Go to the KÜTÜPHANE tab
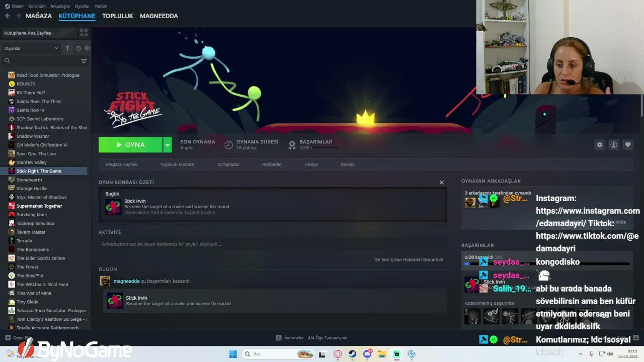The width and height of the screenshot is (644, 362). coord(77,16)
